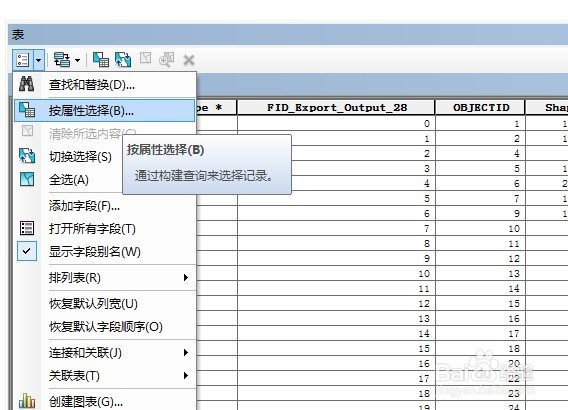The width and height of the screenshot is (568, 410).
Task: Choose 切换选择(S) menu entry
Action: 80,157
